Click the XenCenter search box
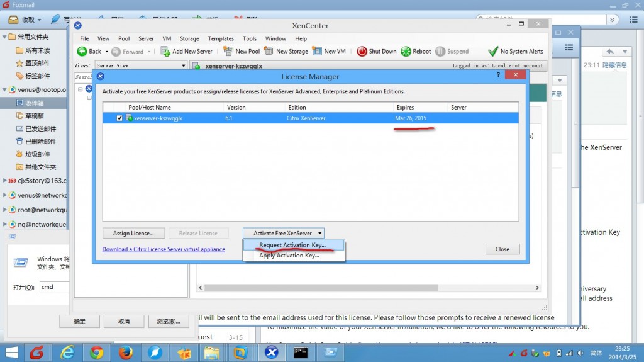The width and height of the screenshot is (644, 362). [x=84, y=77]
